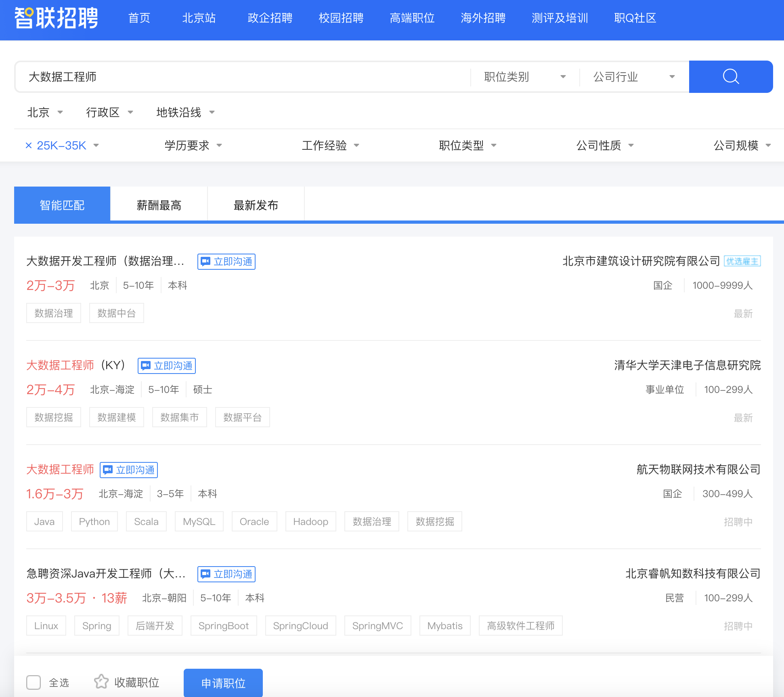Click the star icon beside 收藏职位
The image size is (784, 697).
(101, 682)
